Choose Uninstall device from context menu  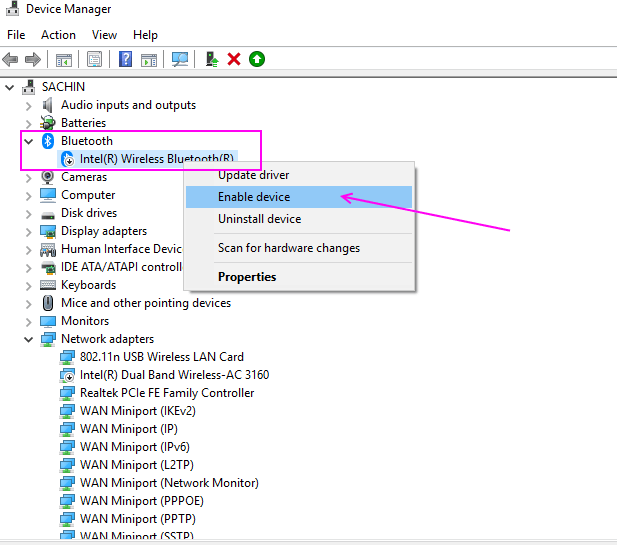[299, 219]
